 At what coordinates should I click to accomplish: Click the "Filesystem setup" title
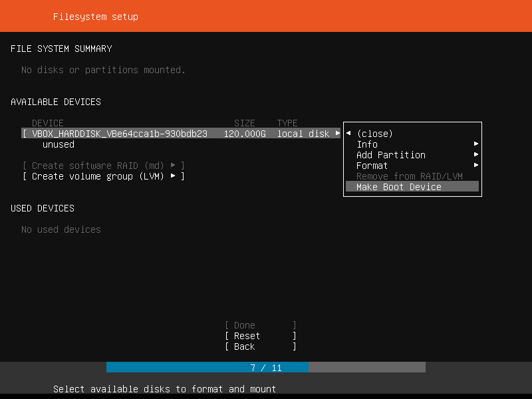click(x=96, y=17)
